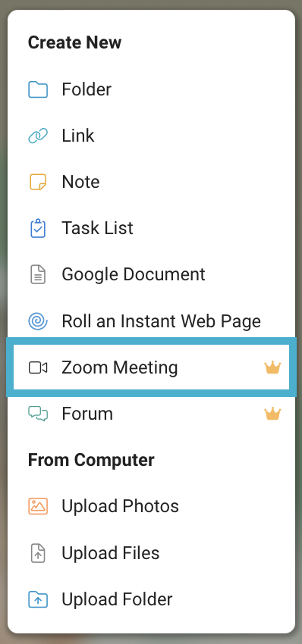Click the Upload Folder arrow icon
Image resolution: width=302 pixels, height=644 pixels.
click(x=38, y=599)
